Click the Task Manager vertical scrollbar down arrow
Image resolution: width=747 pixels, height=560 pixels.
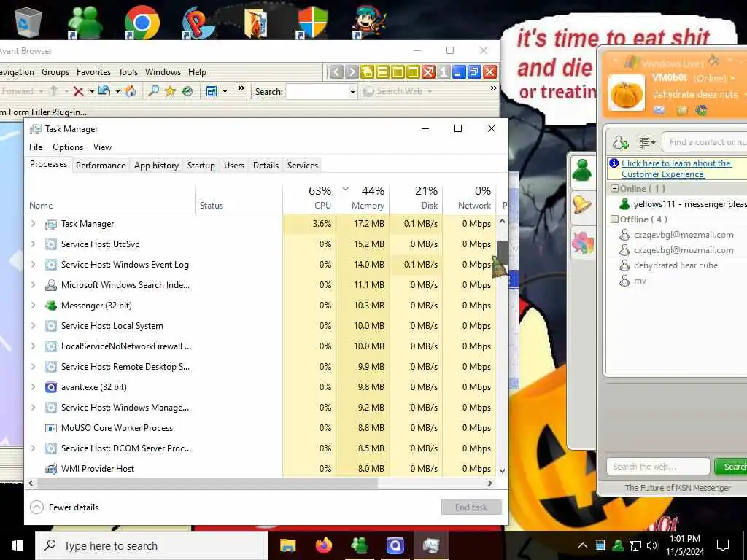502,470
